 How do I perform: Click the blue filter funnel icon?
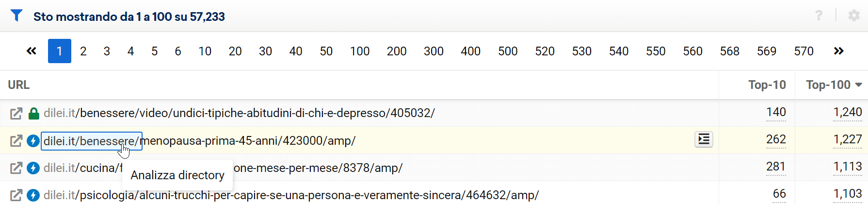16,16
